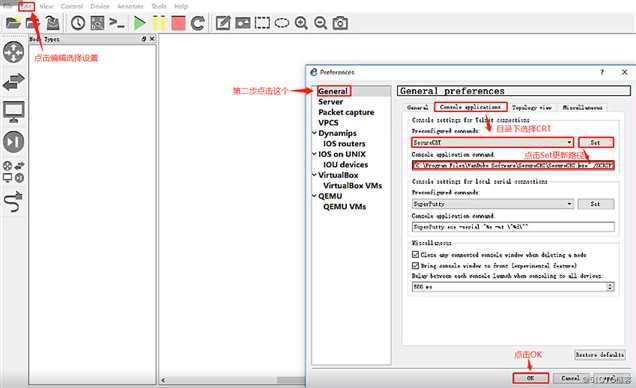Click Set next to SuperPutty command

pos(595,204)
